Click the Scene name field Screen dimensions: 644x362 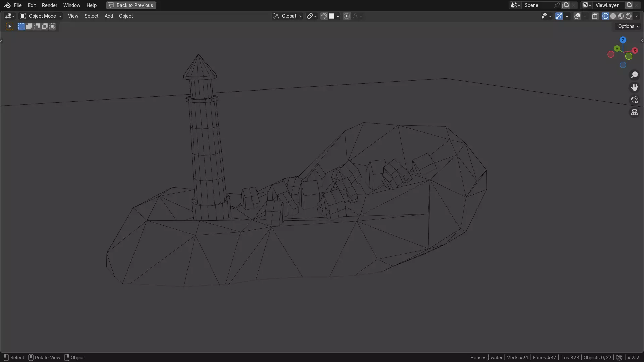coord(538,5)
